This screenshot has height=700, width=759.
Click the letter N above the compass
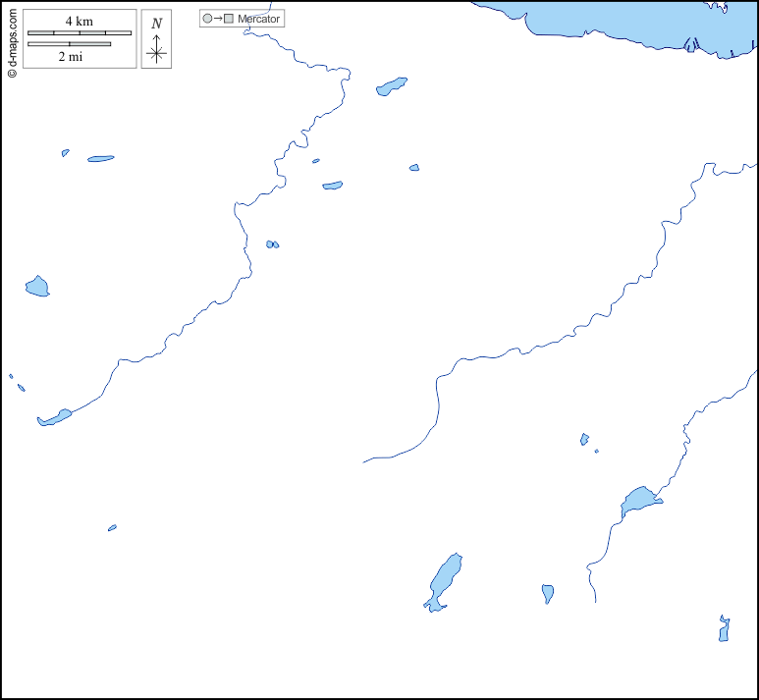(156, 24)
